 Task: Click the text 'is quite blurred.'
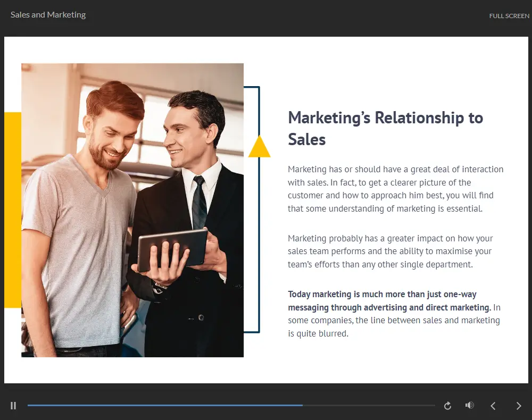(318, 334)
